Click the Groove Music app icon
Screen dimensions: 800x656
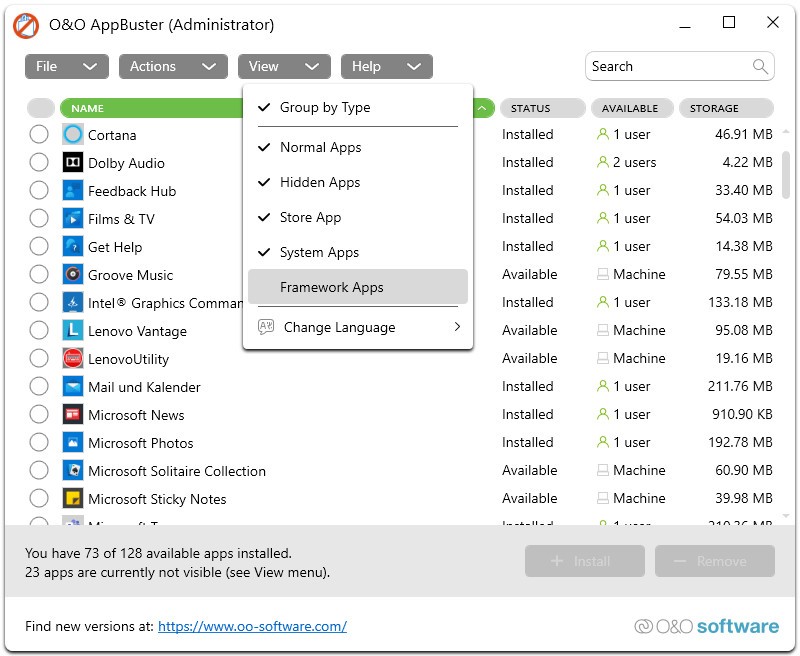point(73,275)
